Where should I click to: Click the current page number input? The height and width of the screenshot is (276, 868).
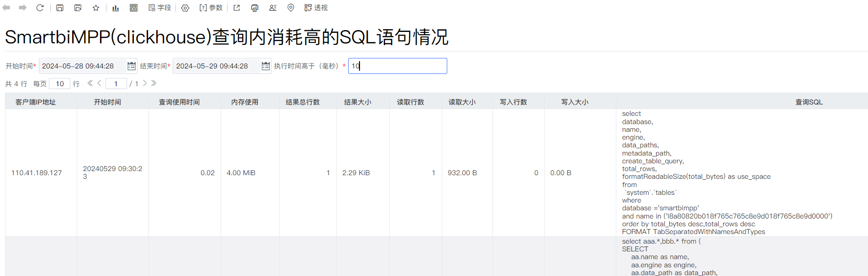pos(116,83)
